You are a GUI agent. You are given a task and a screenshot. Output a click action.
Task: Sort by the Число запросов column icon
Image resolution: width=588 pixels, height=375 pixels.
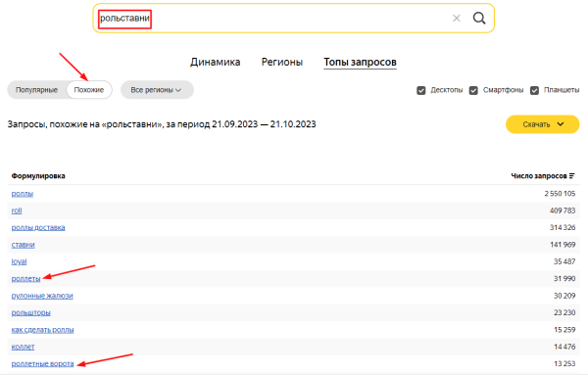pos(572,175)
